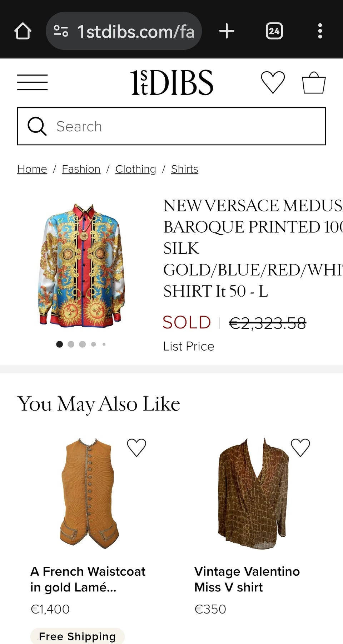The image size is (343, 644).
Task: Open site info icon in address bar
Action: tap(61, 31)
